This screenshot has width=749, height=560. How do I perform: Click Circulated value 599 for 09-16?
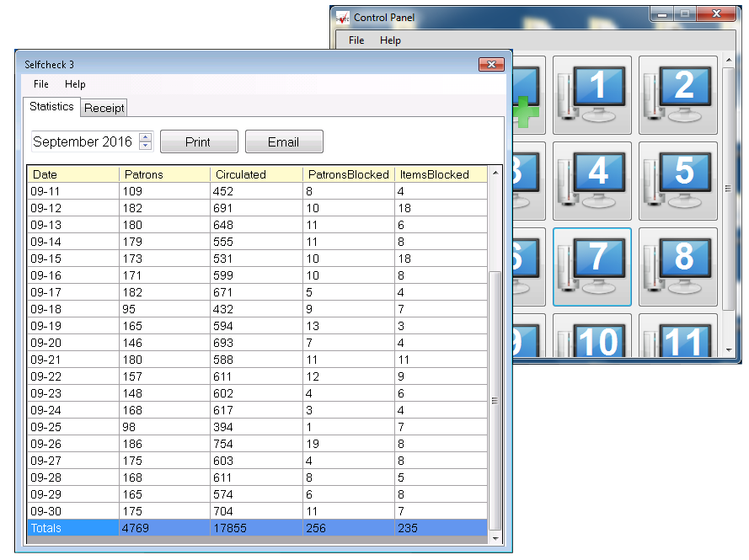point(256,275)
